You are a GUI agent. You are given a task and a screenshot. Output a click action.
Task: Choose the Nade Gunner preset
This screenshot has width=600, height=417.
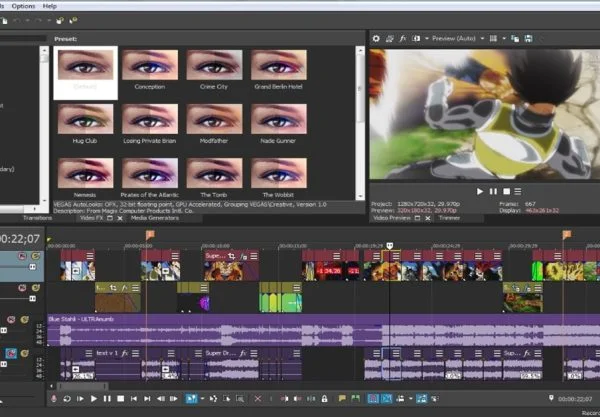point(279,124)
